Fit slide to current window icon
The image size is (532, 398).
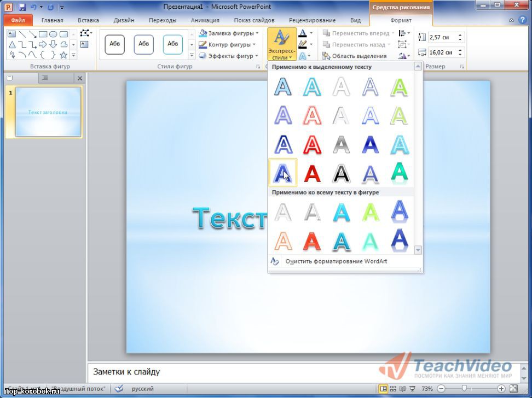tap(514, 389)
